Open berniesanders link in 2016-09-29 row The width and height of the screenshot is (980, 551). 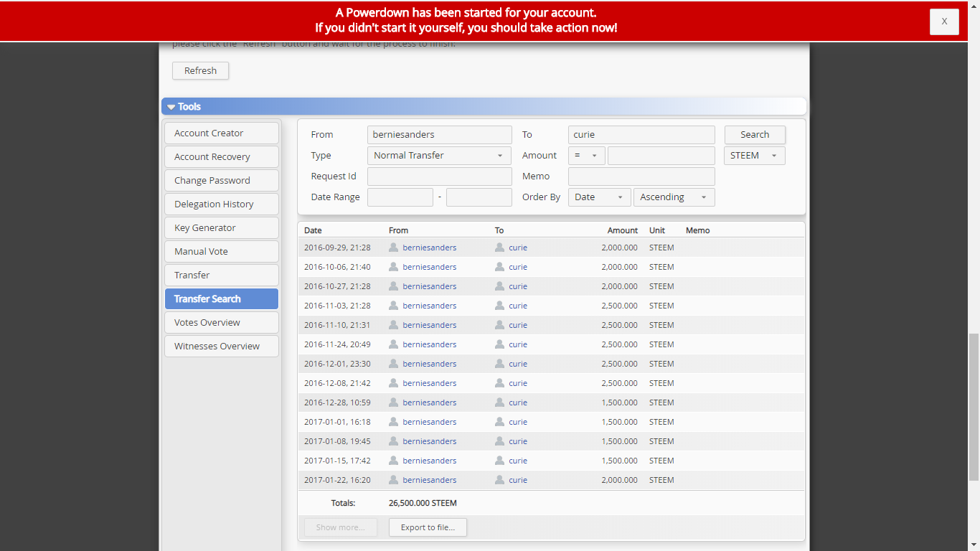[x=430, y=248]
